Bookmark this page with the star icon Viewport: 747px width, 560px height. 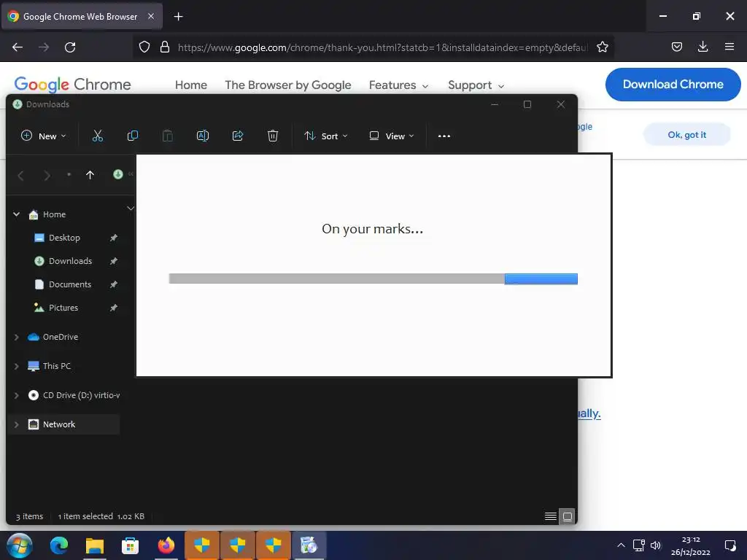tap(602, 47)
